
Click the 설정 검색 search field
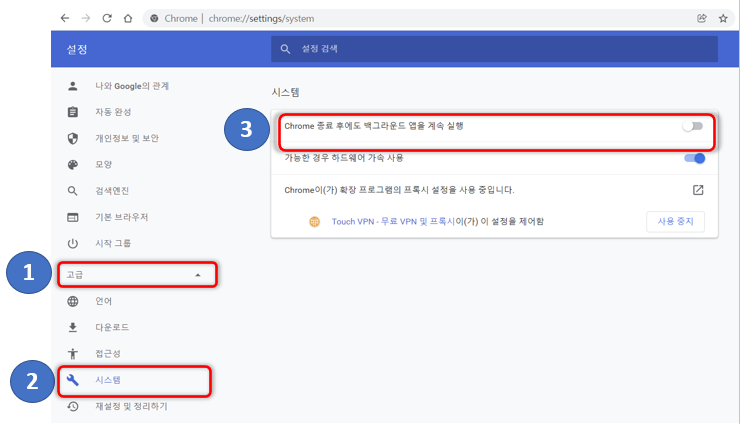tap(494, 49)
